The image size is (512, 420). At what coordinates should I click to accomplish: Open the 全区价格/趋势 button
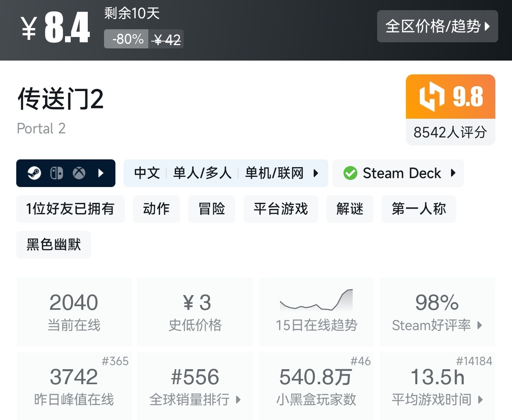coord(437,26)
